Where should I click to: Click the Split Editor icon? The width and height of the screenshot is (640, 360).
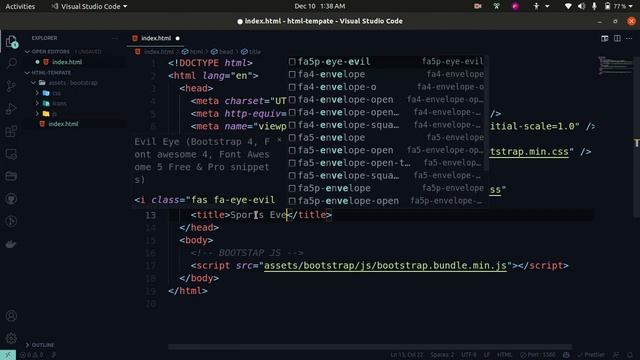tap(617, 38)
